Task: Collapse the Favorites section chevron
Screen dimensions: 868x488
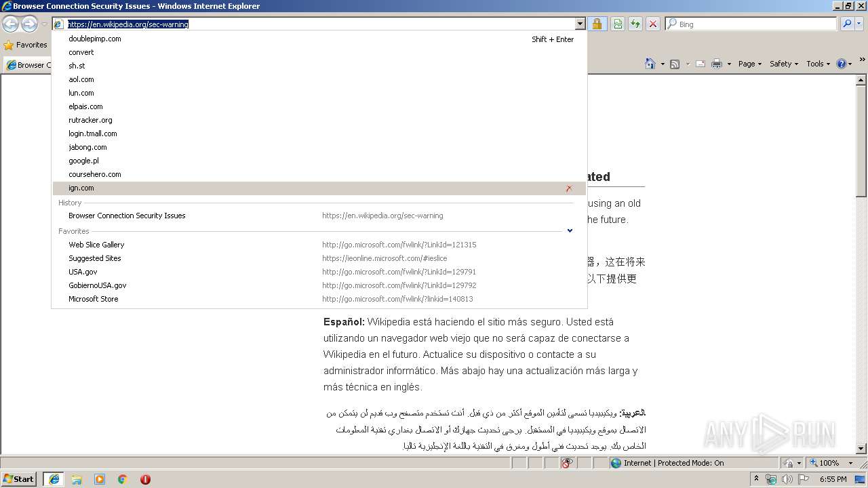Action: (570, 230)
